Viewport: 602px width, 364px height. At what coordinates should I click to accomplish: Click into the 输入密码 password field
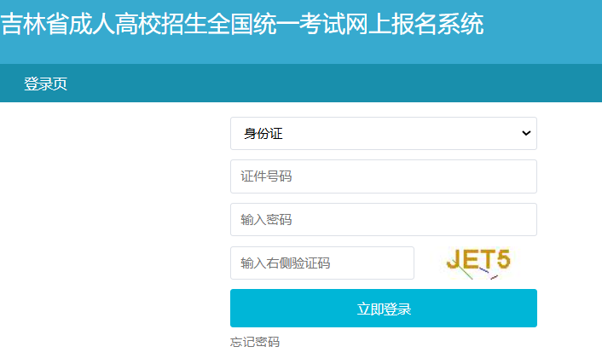(x=383, y=220)
